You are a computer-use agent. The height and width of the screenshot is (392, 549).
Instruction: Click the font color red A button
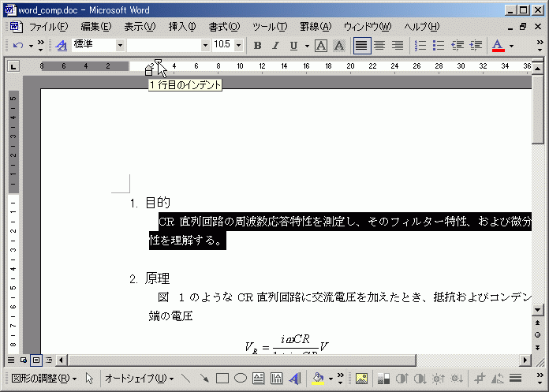click(x=498, y=46)
